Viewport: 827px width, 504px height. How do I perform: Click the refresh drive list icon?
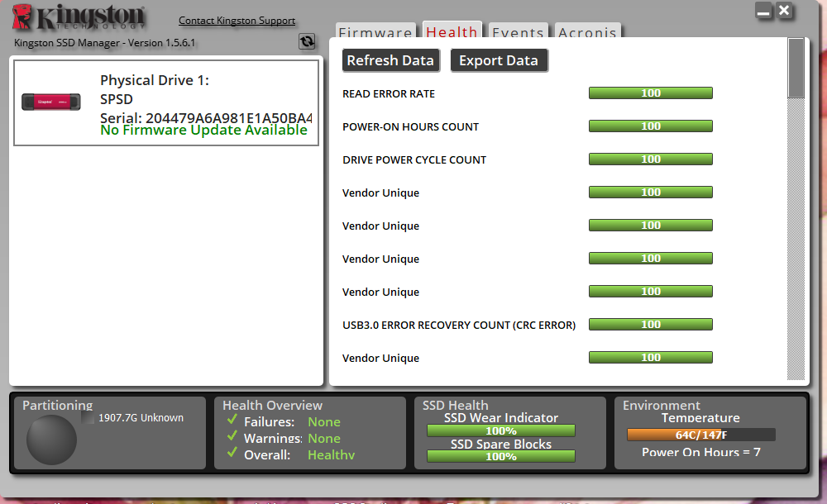(307, 41)
